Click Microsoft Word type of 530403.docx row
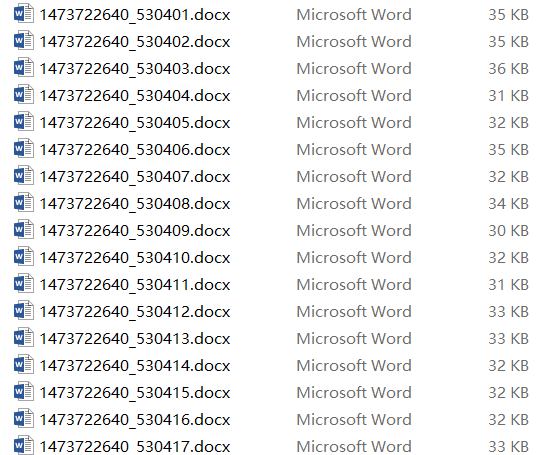The height and width of the screenshot is (455, 539). click(354, 69)
